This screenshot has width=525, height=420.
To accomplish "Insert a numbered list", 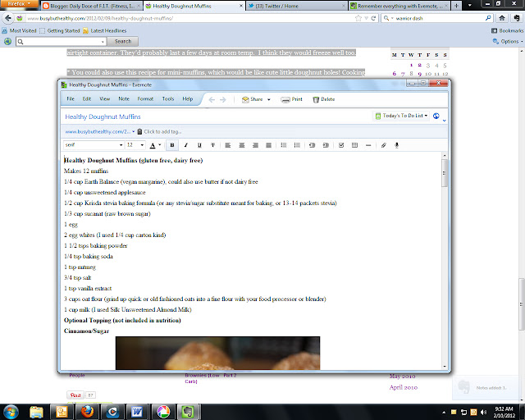I will click(x=297, y=145).
